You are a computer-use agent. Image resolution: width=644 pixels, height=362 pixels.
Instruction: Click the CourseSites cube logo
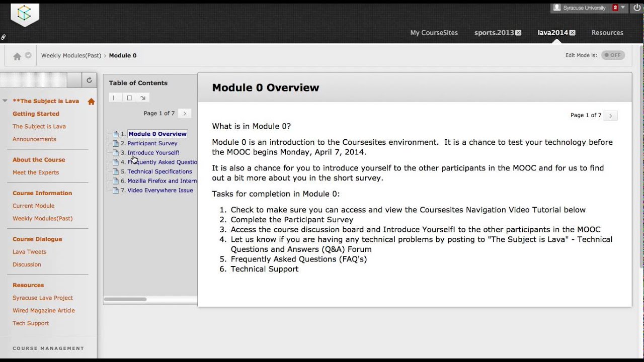(24, 14)
